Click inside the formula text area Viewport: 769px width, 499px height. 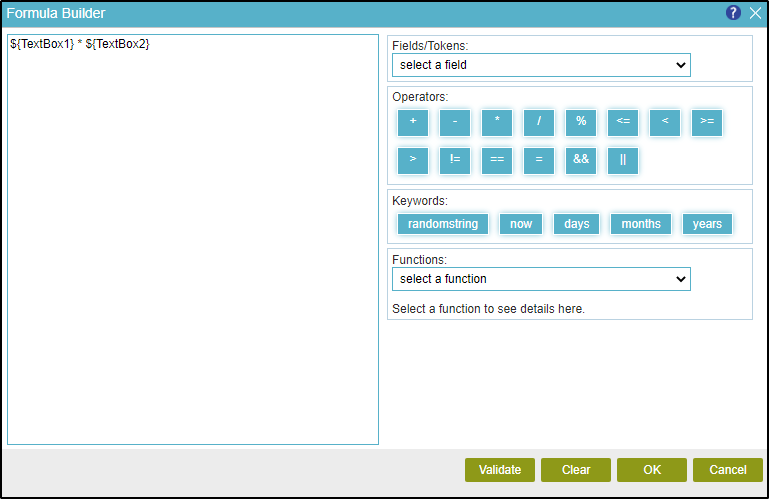point(193,240)
